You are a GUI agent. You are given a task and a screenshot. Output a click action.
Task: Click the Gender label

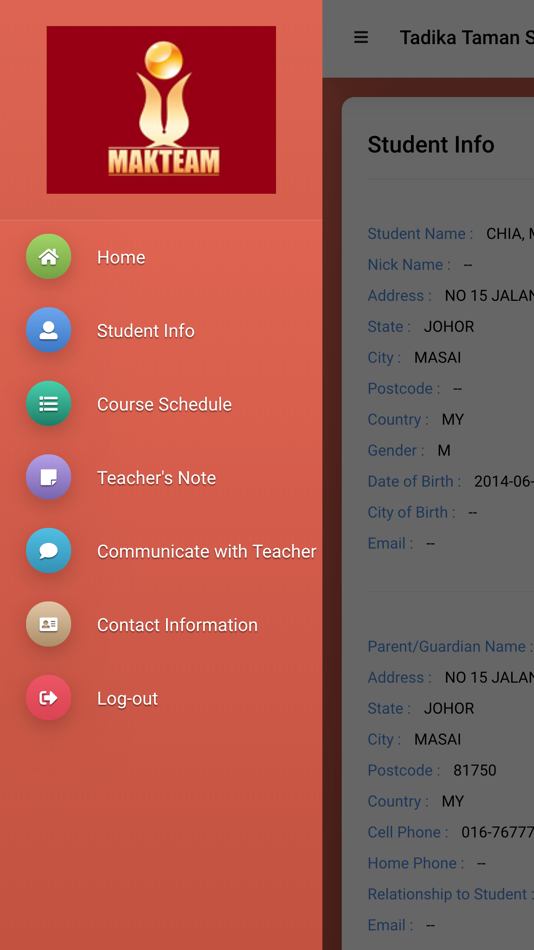click(396, 450)
